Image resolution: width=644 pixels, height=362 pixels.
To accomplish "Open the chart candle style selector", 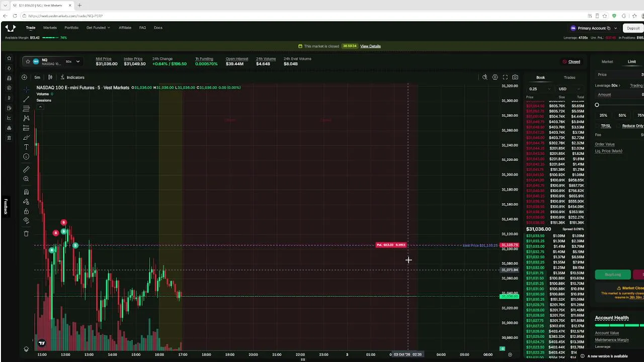I will (50, 77).
